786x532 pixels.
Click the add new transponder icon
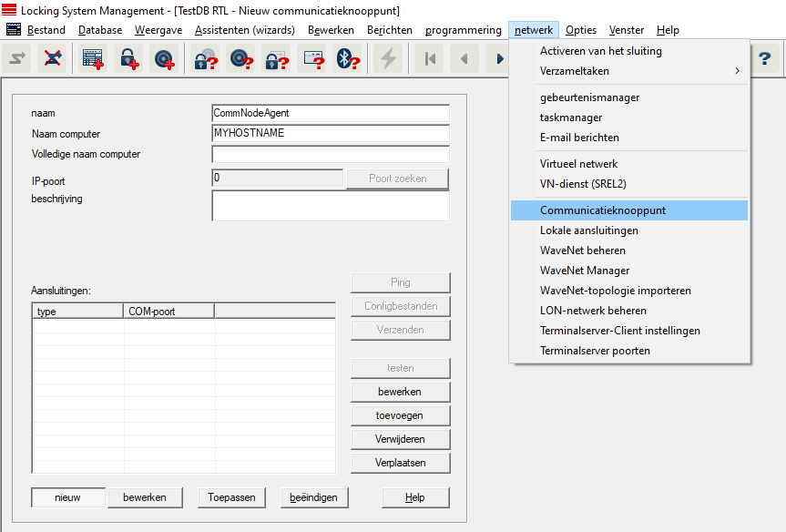coord(164,59)
